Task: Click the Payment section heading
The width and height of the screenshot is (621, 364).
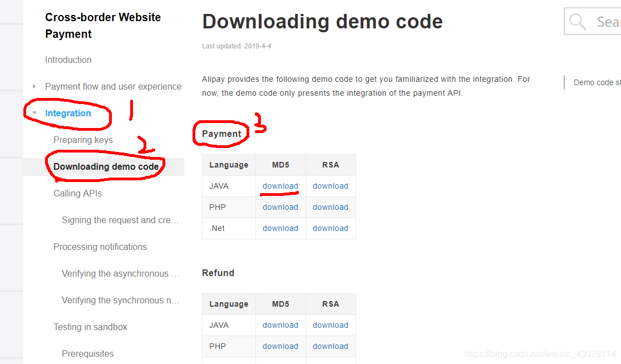Action: (x=221, y=134)
